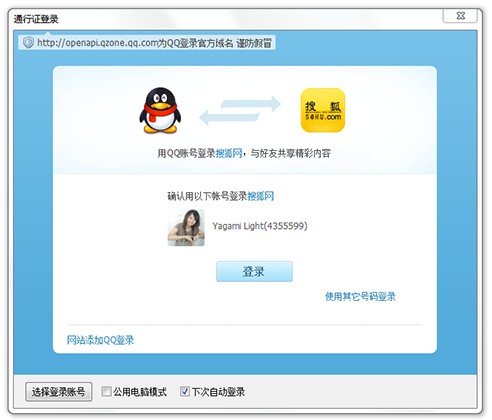Click the shield icon beside the openapi URL
Image resolution: width=492 pixels, height=420 pixels.
28,43
